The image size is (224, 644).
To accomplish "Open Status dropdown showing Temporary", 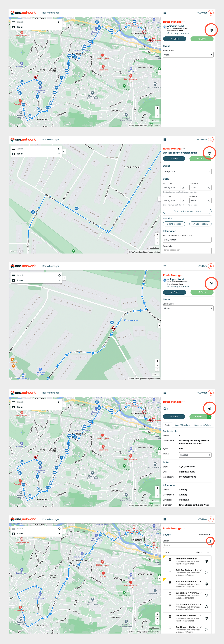I will pyautogui.click(x=187, y=172).
